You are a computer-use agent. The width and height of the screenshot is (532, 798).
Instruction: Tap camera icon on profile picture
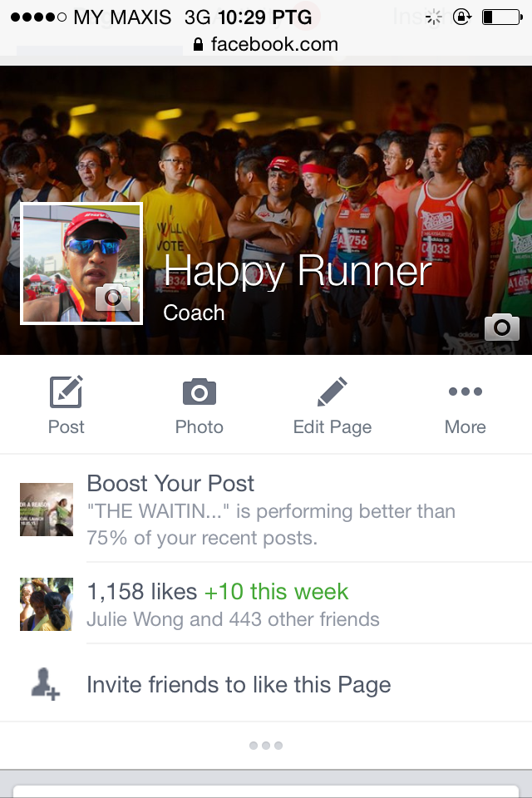tap(113, 298)
